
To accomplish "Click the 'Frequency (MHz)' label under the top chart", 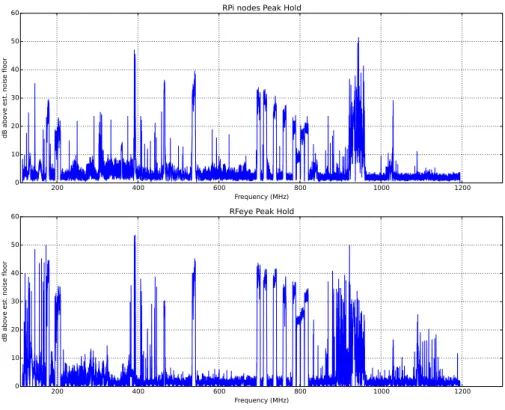I will click(x=261, y=197).
